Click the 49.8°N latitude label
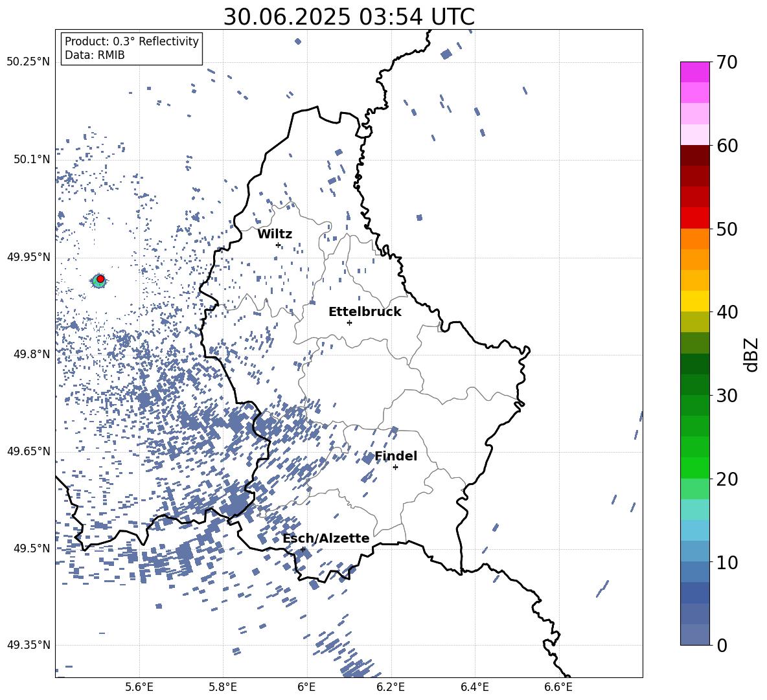The image size is (767, 700). [32, 354]
